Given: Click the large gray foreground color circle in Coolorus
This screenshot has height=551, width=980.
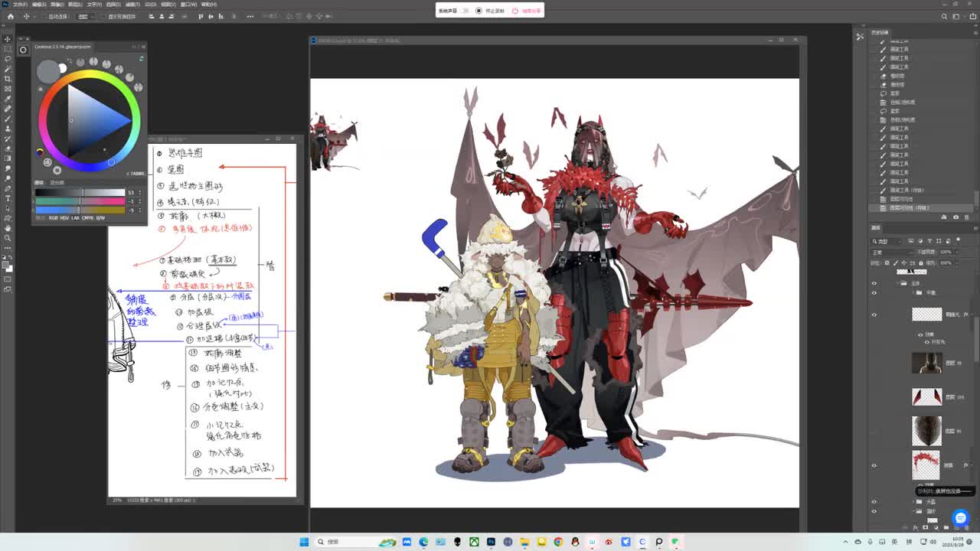Looking at the screenshot, I should [48, 71].
